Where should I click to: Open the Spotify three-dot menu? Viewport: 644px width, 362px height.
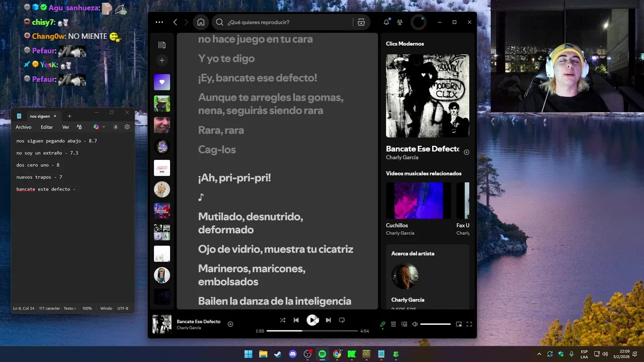click(159, 22)
